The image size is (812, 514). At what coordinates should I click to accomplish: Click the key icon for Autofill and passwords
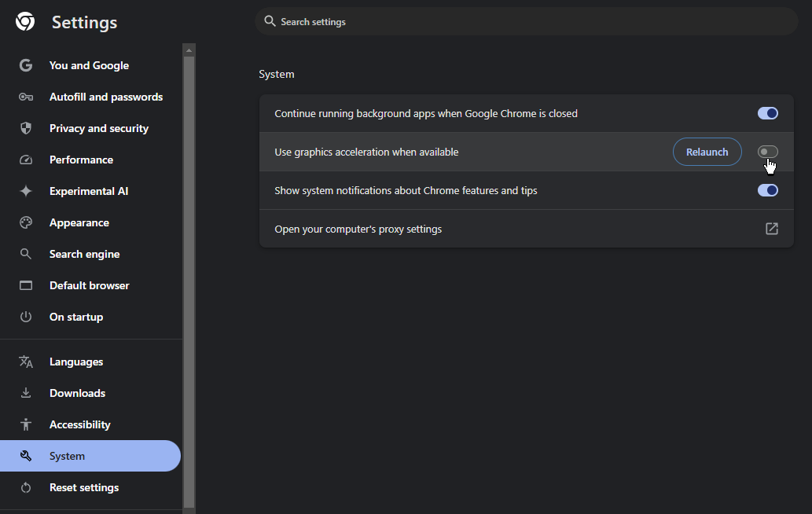coord(26,97)
